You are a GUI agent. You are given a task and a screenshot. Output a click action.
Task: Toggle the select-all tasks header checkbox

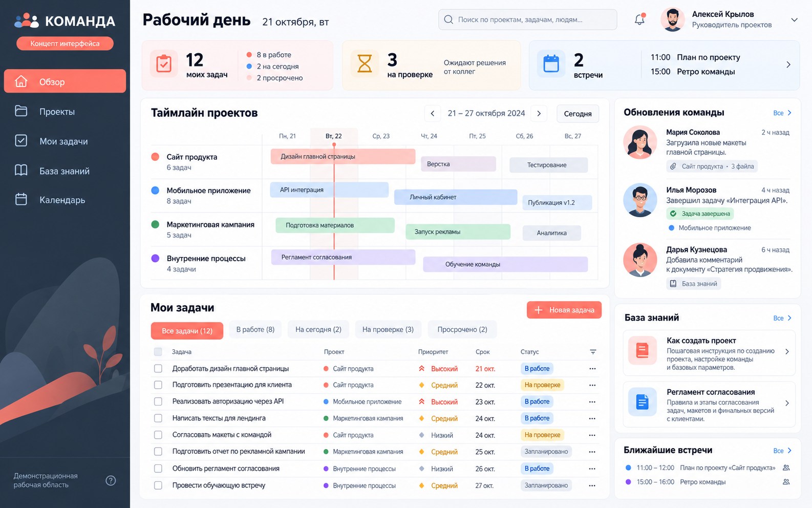158,352
